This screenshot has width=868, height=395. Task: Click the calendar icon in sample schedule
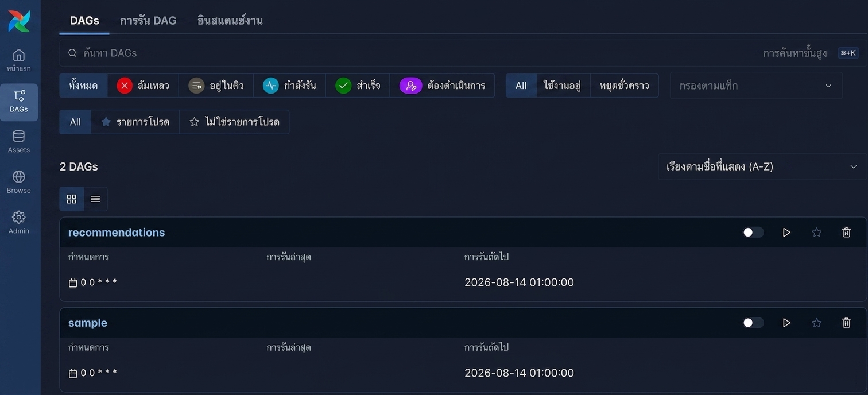point(73,374)
